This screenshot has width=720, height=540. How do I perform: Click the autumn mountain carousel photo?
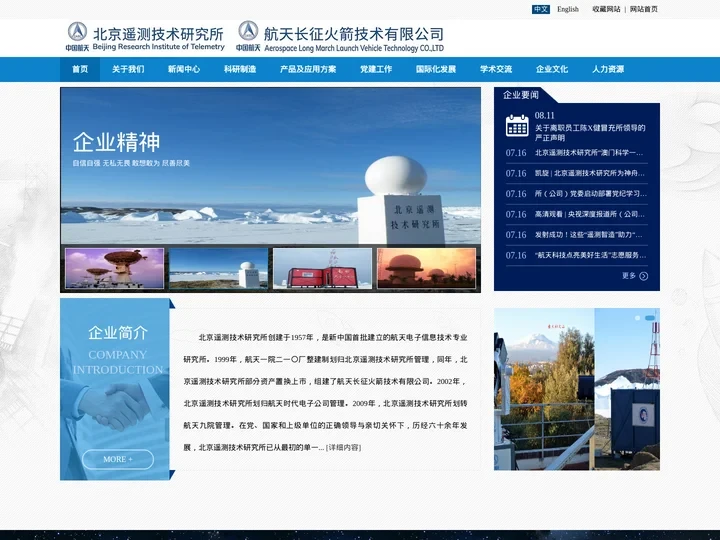pyautogui.click(x=544, y=389)
